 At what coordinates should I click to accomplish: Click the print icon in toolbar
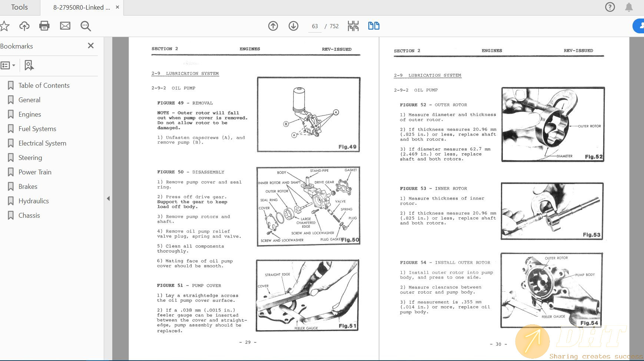pyautogui.click(x=44, y=26)
